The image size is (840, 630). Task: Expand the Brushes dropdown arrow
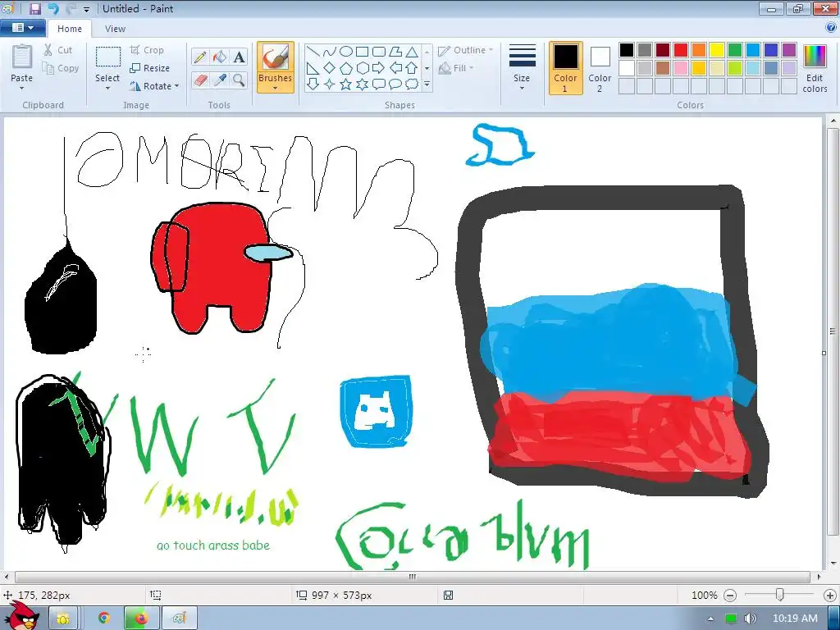tap(276, 89)
